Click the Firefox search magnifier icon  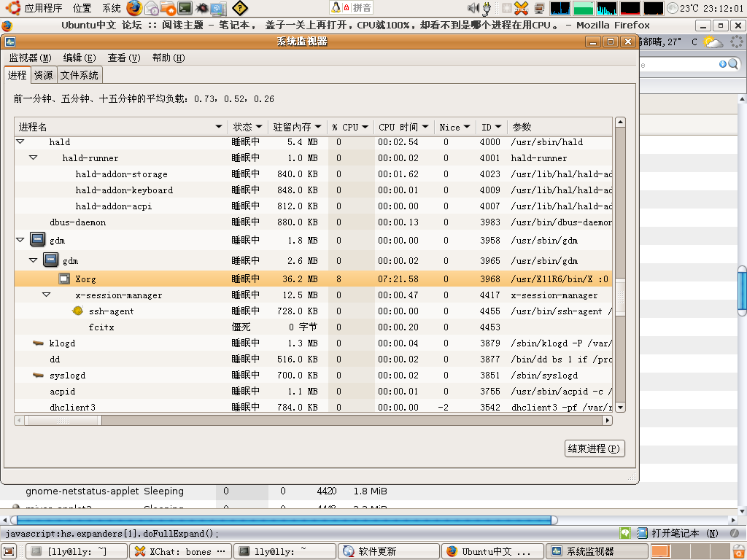pos(733,64)
